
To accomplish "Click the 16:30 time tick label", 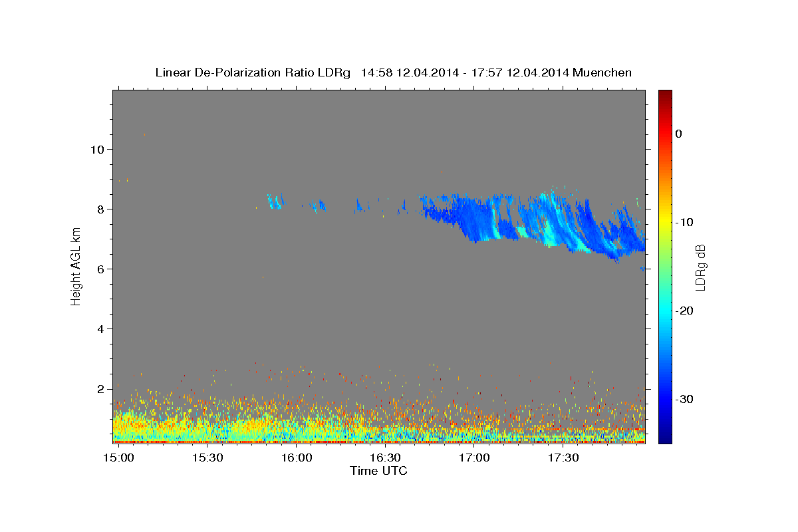I will pos(385,458).
